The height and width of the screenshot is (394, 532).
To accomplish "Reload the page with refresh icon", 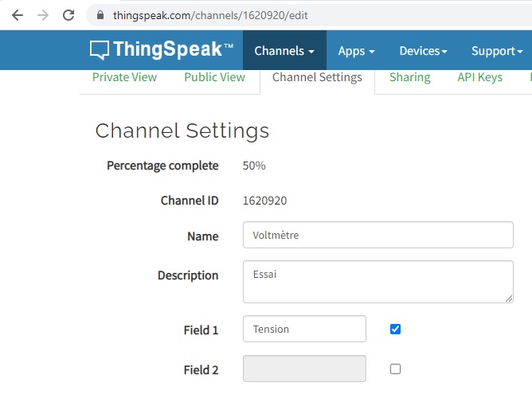I will (x=68, y=15).
